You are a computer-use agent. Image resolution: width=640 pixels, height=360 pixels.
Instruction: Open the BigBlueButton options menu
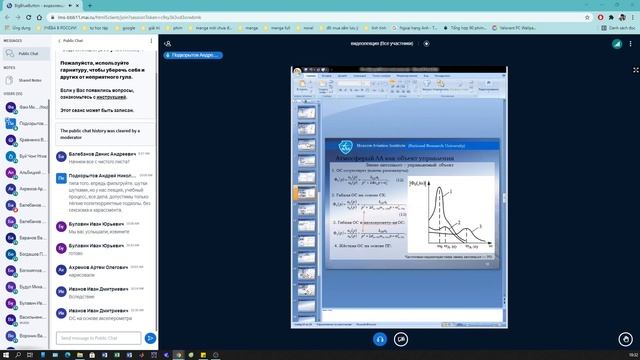630,44
